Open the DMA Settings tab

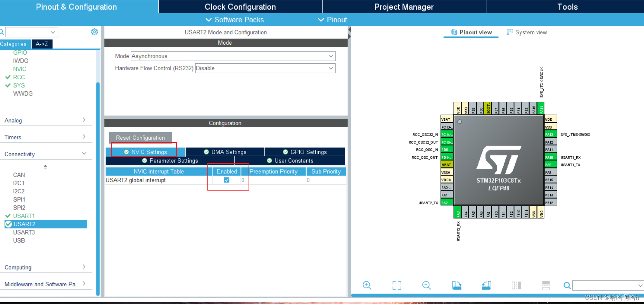coord(225,152)
